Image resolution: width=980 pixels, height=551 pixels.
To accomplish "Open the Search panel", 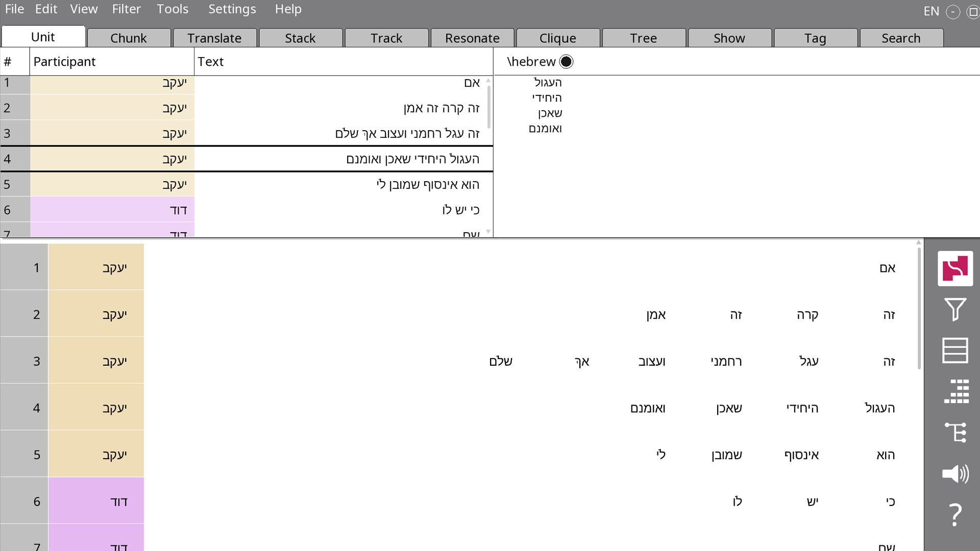I will pos(901,37).
